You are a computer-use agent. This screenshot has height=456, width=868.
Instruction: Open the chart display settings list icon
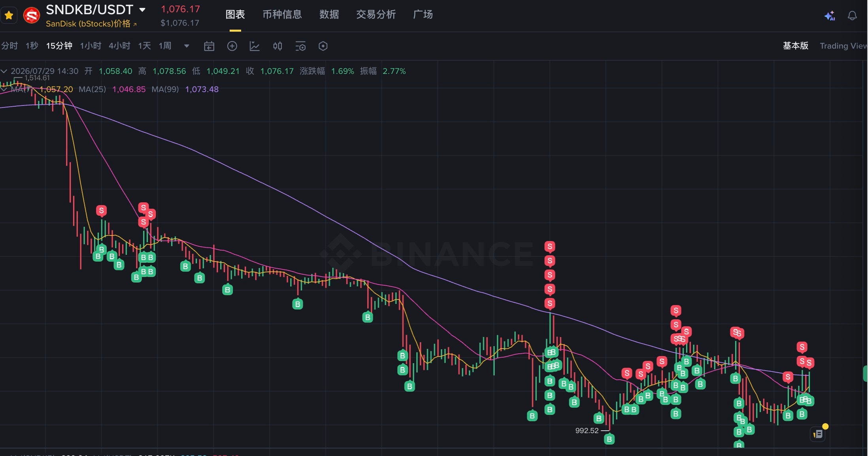pyautogui.click(x=300, y=46)
